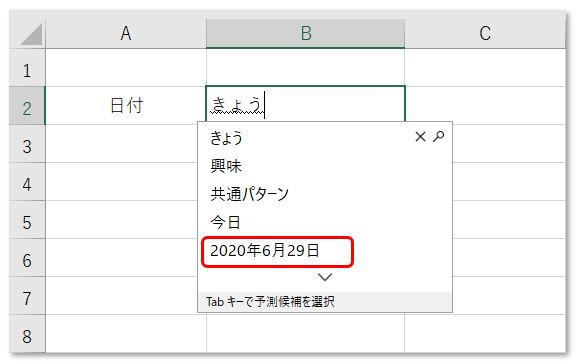The image size is (576, 362).
Task: Expand more candidates with the down chevron
Action: pos(325,277)
